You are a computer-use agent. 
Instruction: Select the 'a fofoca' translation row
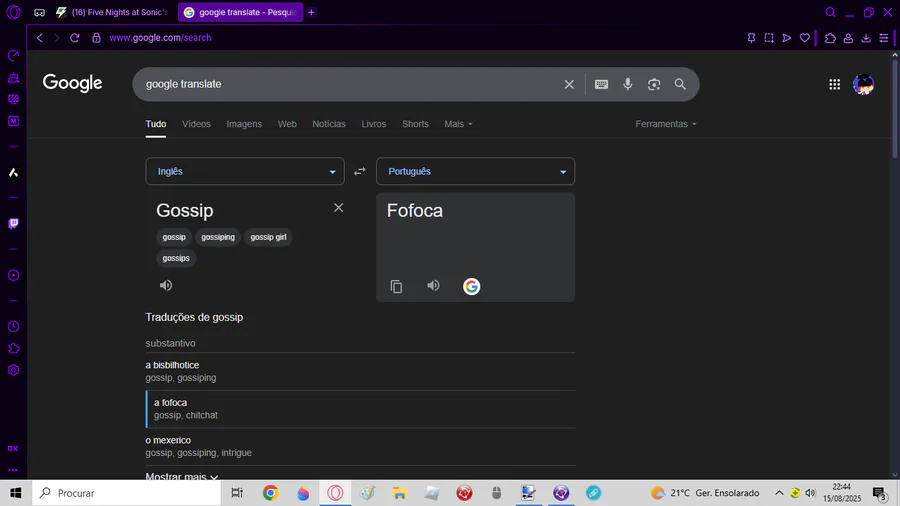[x=360, y=409]
